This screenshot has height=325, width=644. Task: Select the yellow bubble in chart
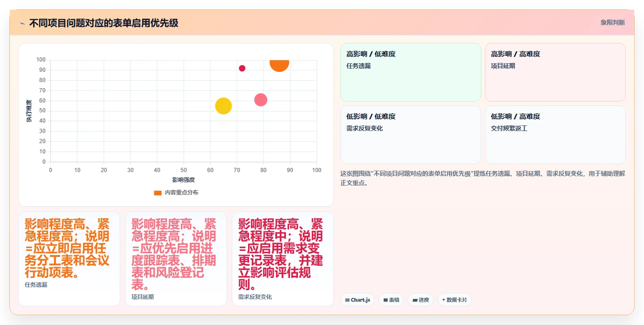(223, 106)
